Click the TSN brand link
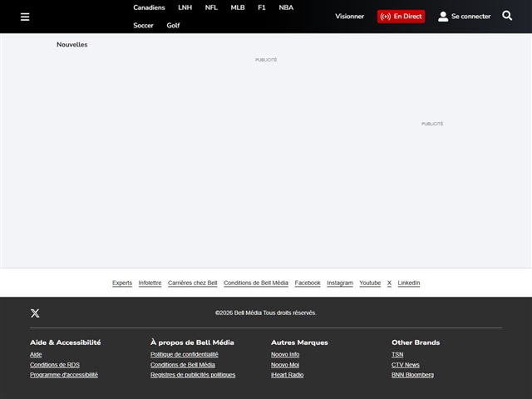Screen dimensions: 532x399 397,355
